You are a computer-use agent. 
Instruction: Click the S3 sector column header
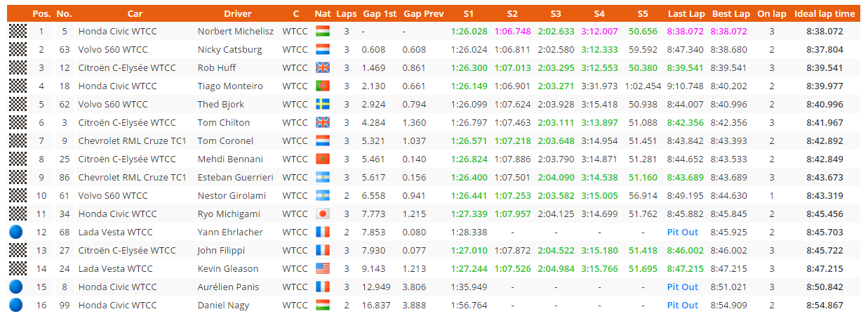click(x=556, y=14)
